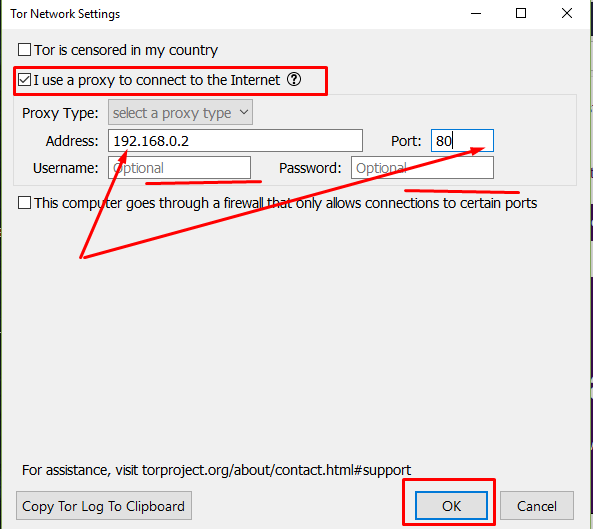The image size is (593, 529).
Task: Click the proxy help question mark icon
Action: (294, 79)
